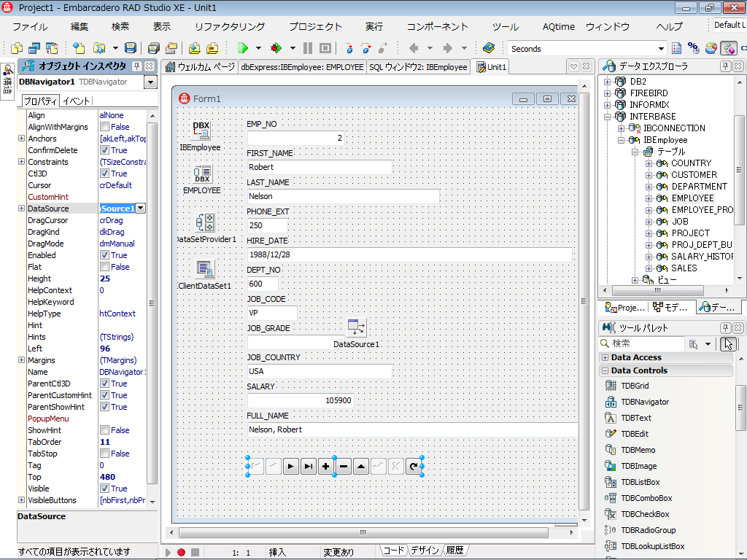Toggle the Flat property checkbox
747x560 pixels.
pos(105,267)
